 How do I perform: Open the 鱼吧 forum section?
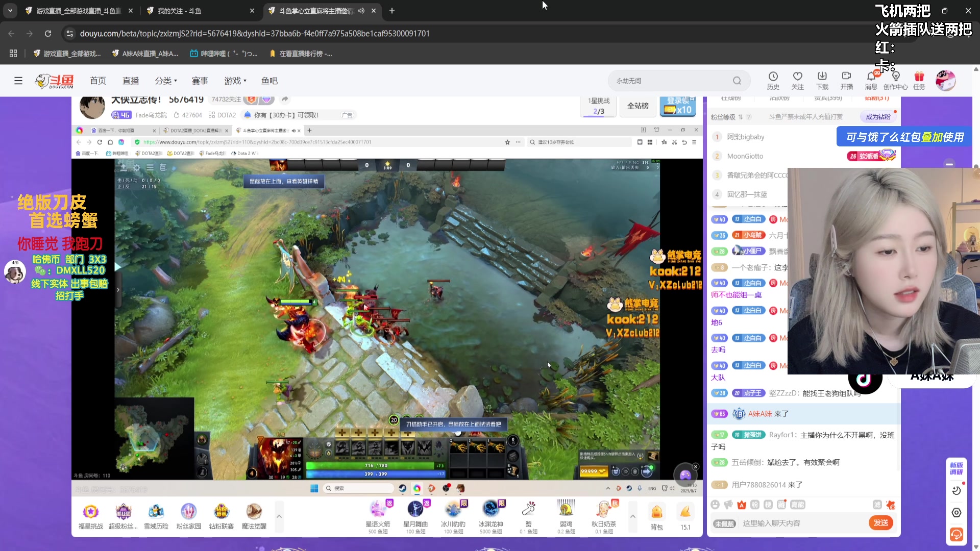pos(269,81)
